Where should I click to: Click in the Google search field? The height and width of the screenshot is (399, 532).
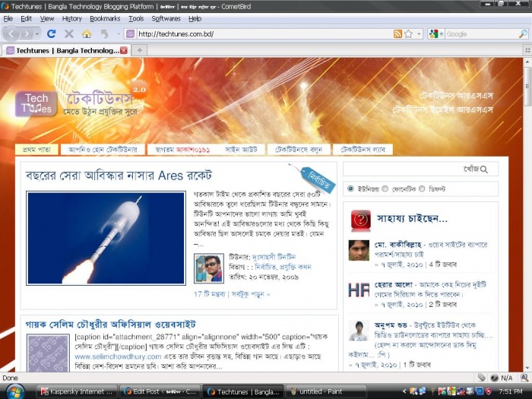click(x=482, y=34)
